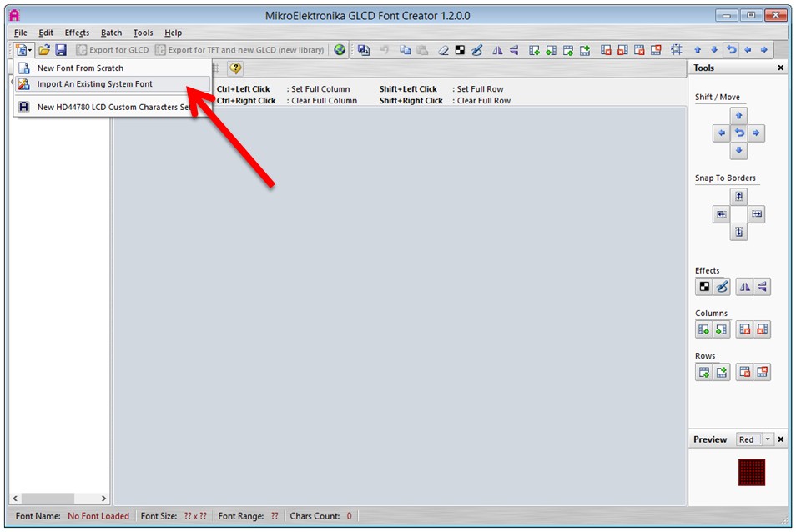796x532 pixels.
Task: Snap to right border in Tools panel
Action: (x=756, y=214)
